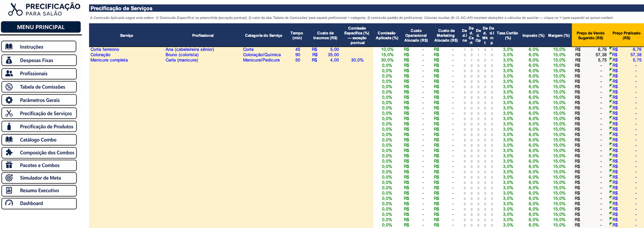Click the gauge icon beside Dashboard
Screen dimensions: 644x228
pyautogui.click(x=9, y=203)
